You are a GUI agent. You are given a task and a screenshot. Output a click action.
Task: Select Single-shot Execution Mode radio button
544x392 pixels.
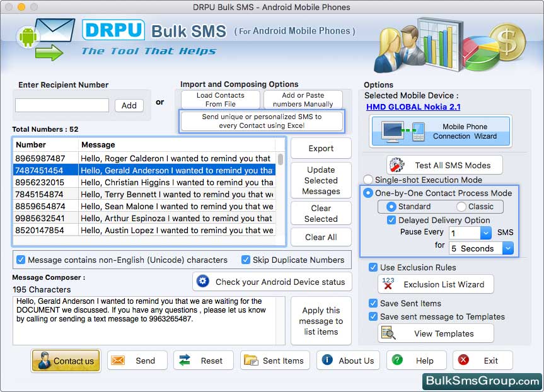point(368,180)
